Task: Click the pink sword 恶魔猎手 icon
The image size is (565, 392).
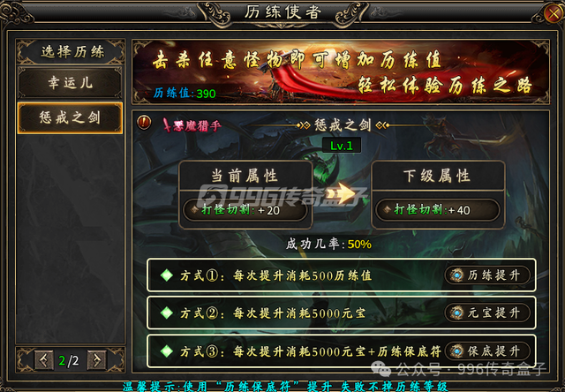Action: point(168,125)
